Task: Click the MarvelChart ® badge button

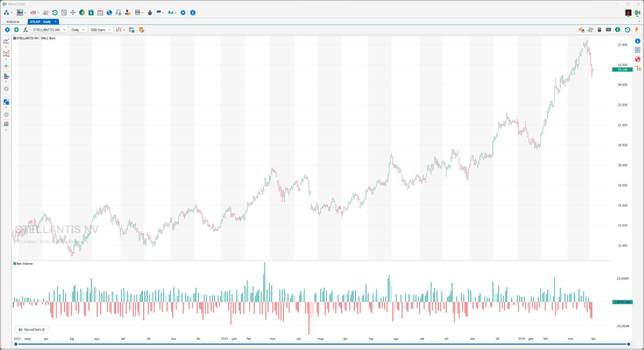Action: point(32,330)
